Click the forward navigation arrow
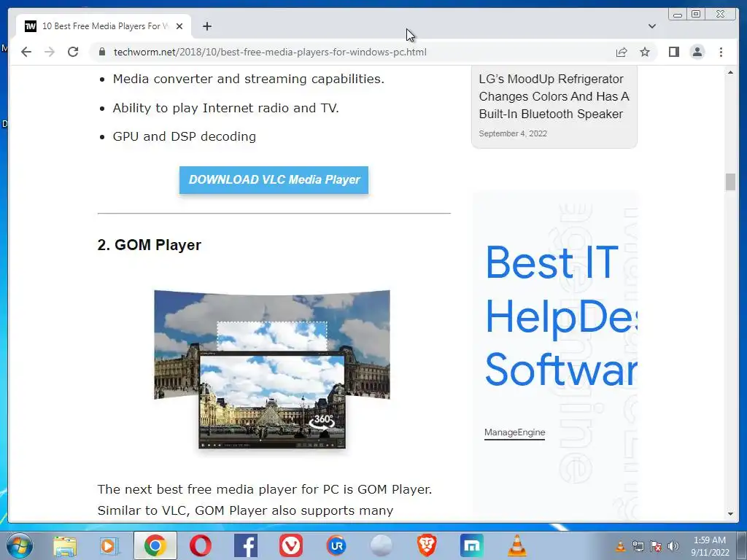The height and width of the screenshot is (560, 747). pos(50,52)
